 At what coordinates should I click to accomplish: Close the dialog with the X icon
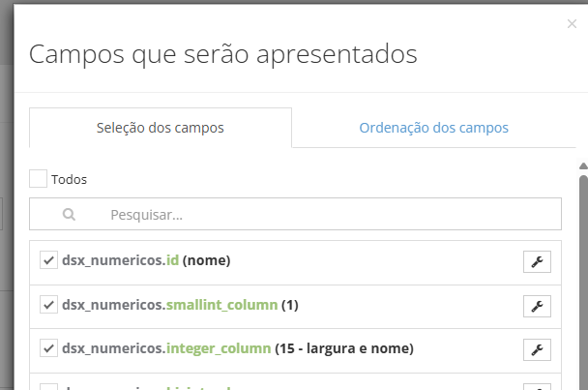click(x=571, y=26)
